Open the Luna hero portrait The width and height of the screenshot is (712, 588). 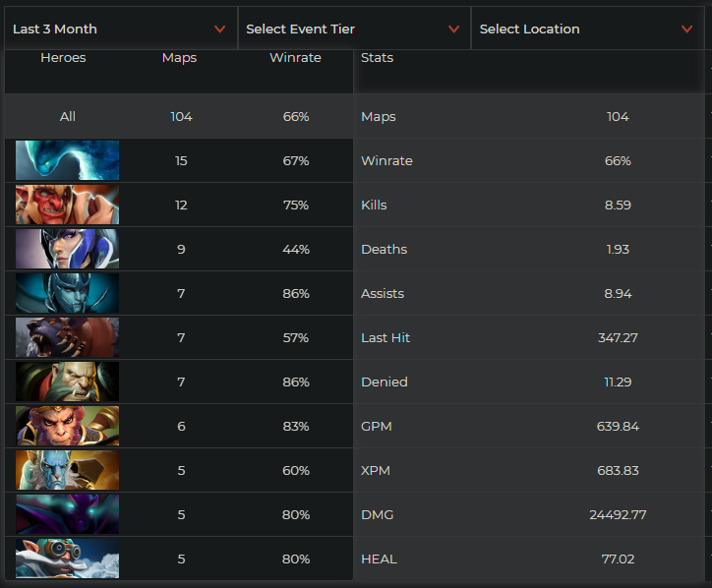67,249
